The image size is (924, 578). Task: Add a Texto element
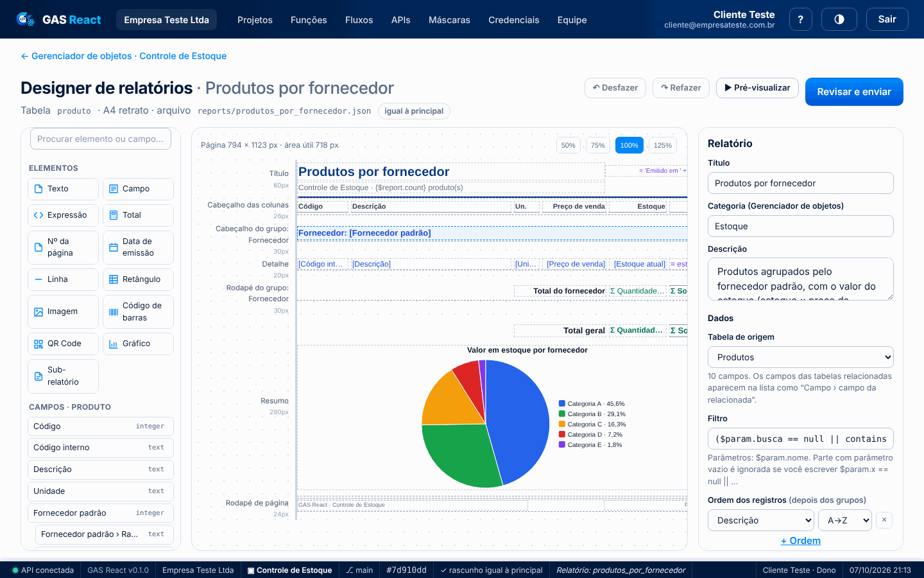[x=63, y=189]
